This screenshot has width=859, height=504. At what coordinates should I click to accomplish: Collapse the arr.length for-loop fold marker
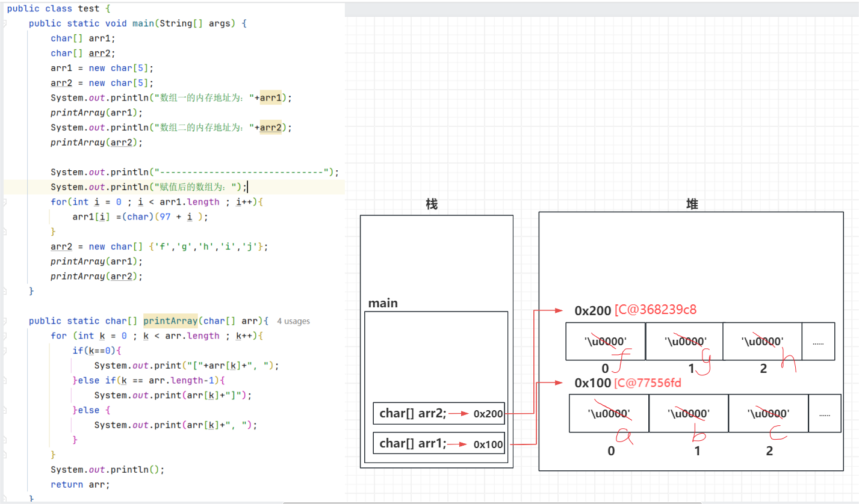coord(5,336)
